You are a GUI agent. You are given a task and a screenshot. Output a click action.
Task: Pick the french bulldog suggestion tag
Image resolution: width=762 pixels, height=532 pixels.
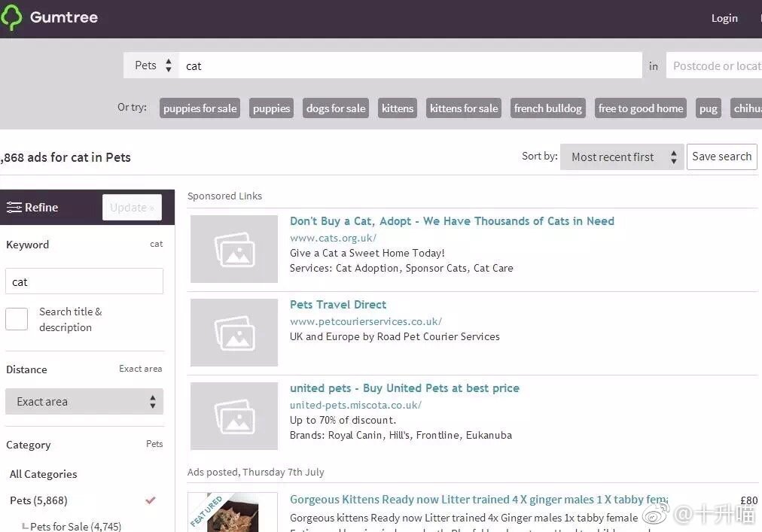pos(547,108)
